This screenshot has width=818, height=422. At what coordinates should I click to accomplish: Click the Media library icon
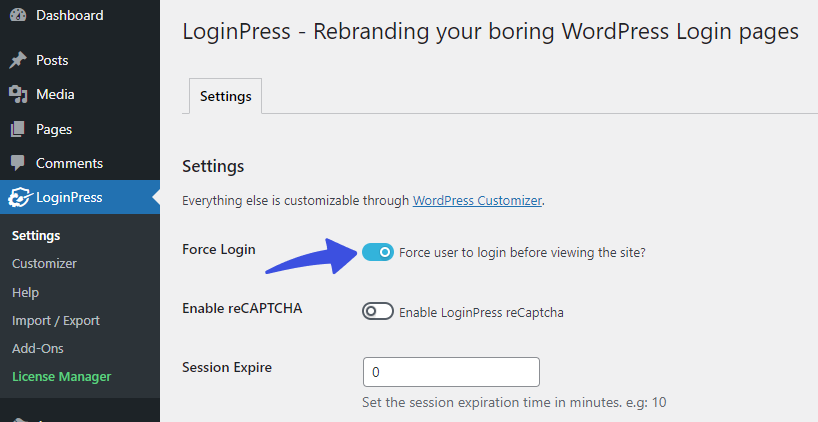[18, 94]
